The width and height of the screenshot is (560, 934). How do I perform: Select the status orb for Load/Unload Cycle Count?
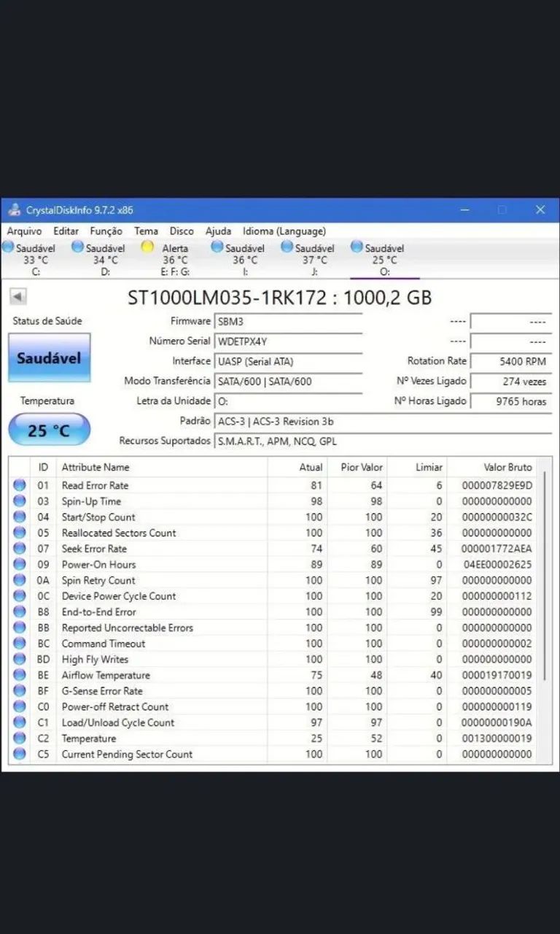pyautogui.click(x=20, y=722)
